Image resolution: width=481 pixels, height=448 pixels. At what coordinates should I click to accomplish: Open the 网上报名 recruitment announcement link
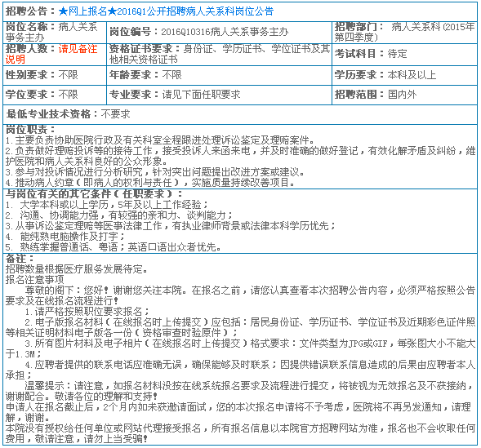[x=166, y=11]
